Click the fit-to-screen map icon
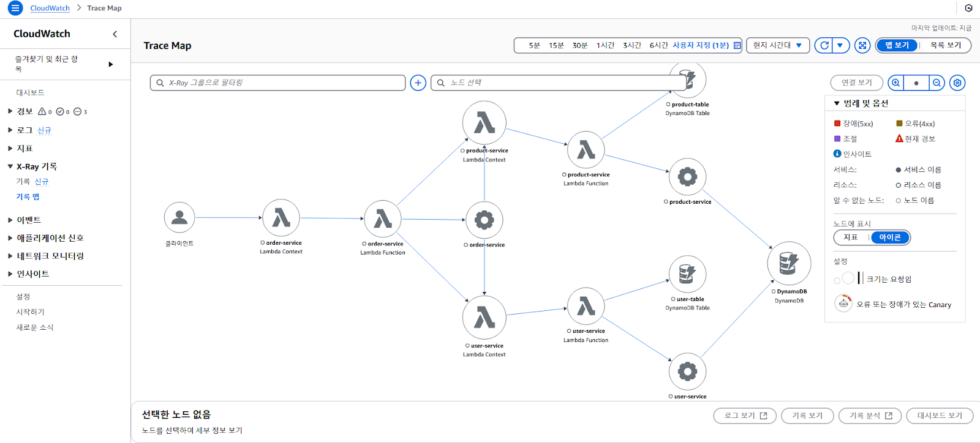The image size is (980, 443). click(862, 45)
